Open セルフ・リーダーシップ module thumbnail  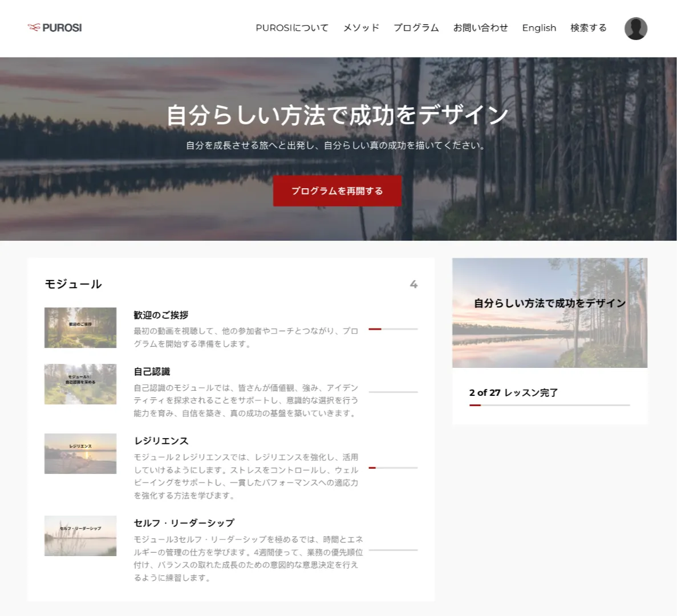tap(80, 536)
